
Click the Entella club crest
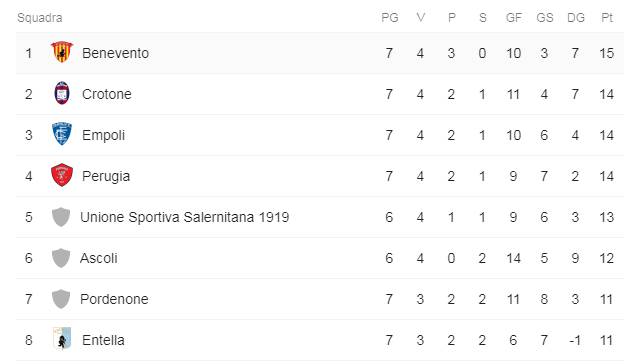tap(62, 339)
